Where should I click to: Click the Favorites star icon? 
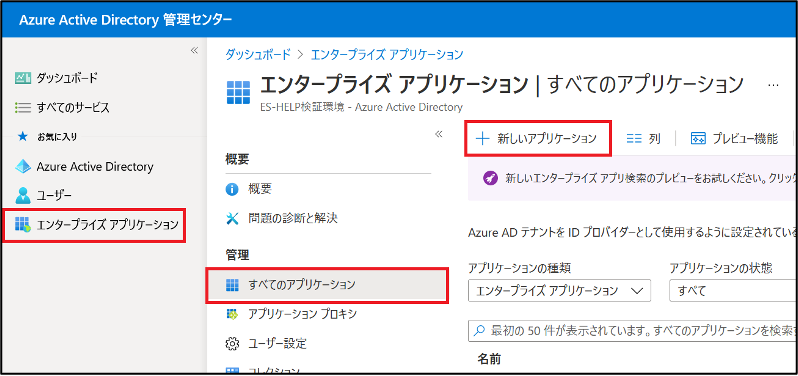point(22,137)
